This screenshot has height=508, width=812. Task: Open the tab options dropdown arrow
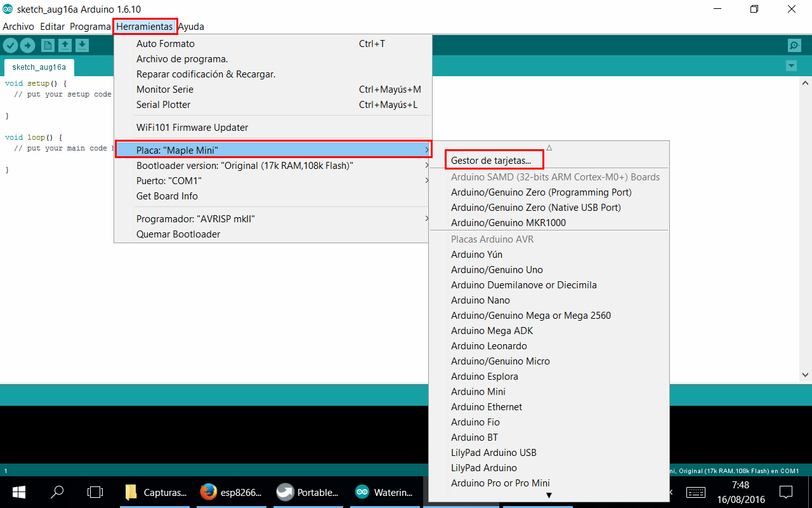click(790, 66)
